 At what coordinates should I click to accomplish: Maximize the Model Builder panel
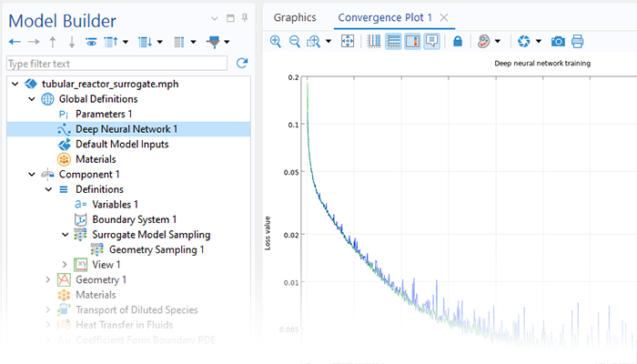[x=230, y=18]
